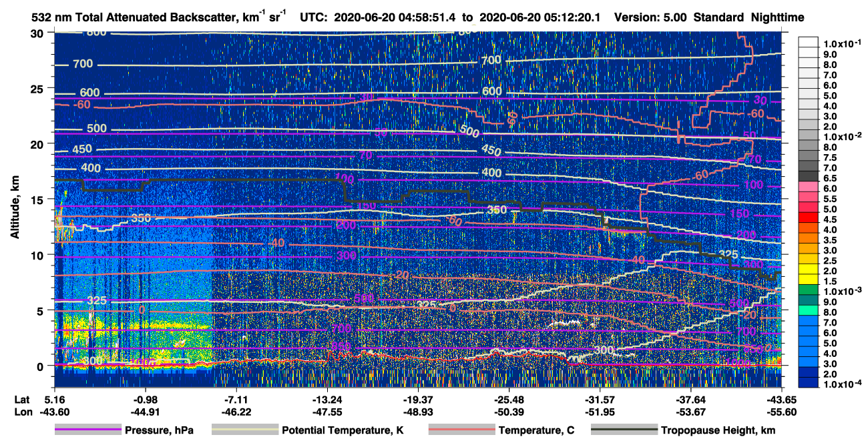
Task: Click the longitude value -51.95
Action: (x=599, y=412)
